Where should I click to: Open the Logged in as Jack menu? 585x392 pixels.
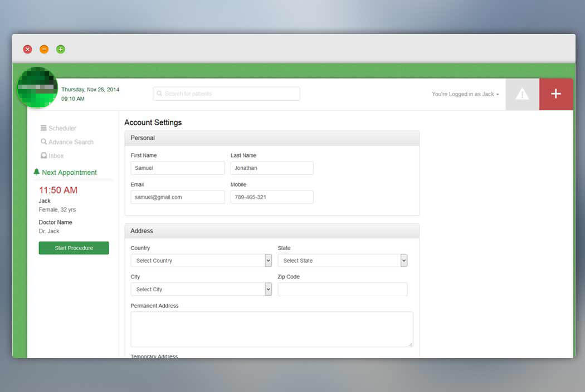point(465,94)
